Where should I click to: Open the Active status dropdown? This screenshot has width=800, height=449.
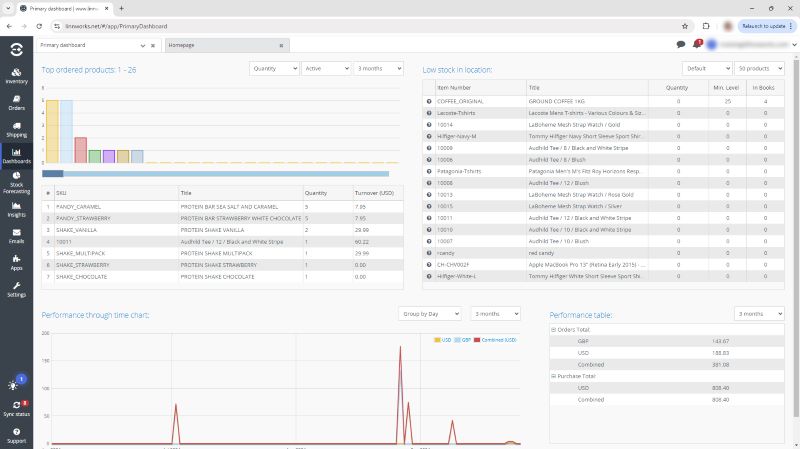[326, 68]
